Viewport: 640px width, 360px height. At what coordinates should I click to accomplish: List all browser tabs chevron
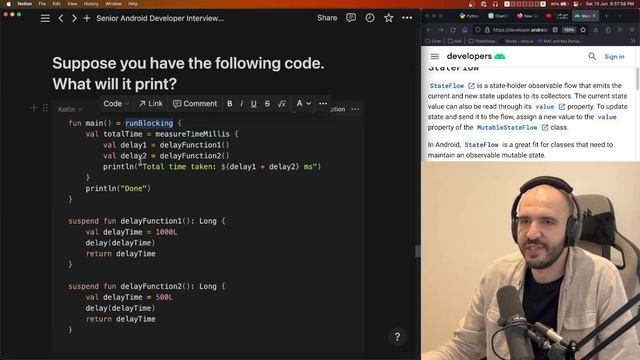click(x=620, y=16)
